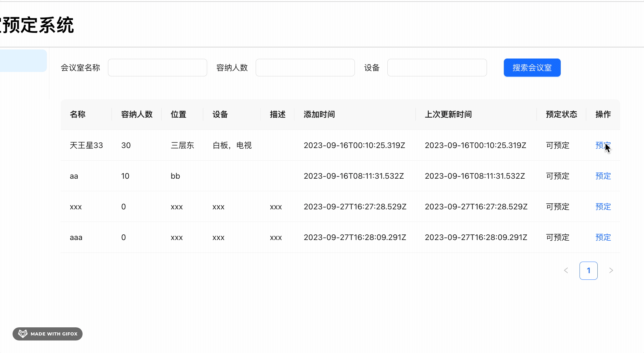Screen dimensions: 644x353
Task: Click the 搜索会议室 search button
Action: pyautogui.click(x=532, y=68)
